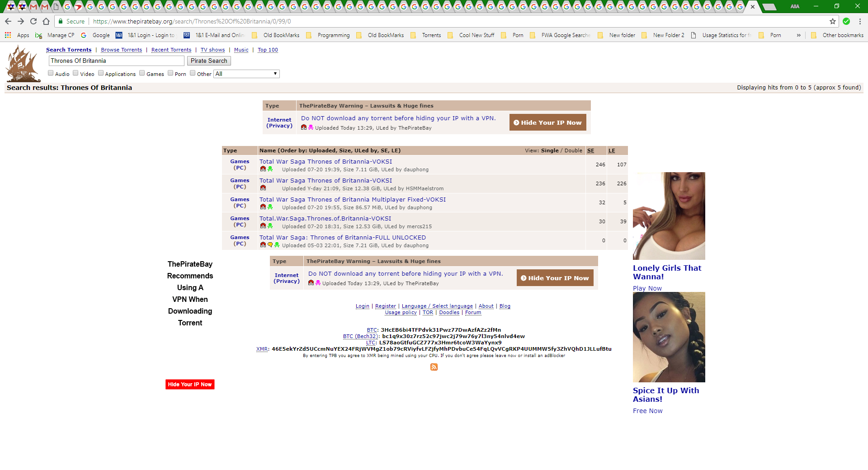The image size is (868, 470).
Task: Click the Pirate Bay ship logo
Action: point(23,64)
